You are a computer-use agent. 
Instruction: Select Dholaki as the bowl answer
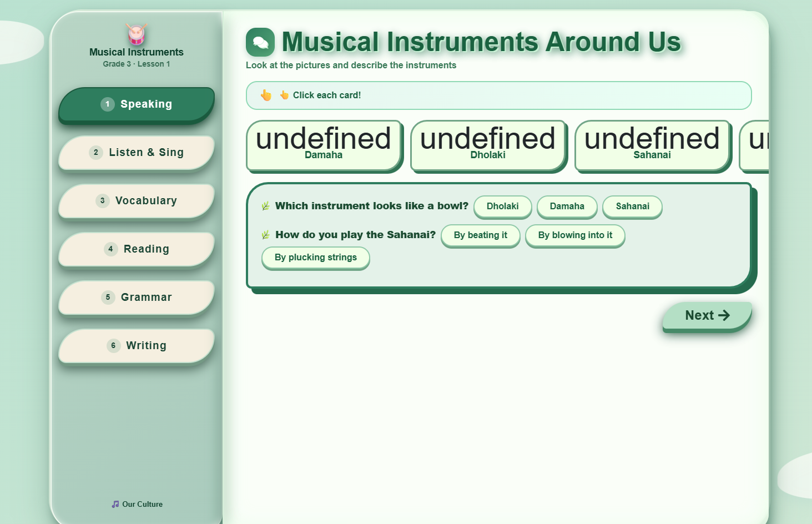click(502, 207)
